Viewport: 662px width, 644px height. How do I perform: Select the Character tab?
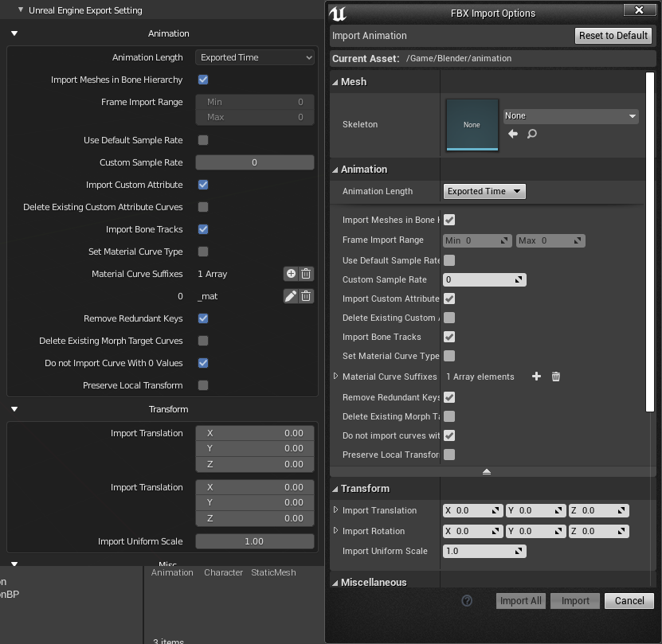click(223, 572)
